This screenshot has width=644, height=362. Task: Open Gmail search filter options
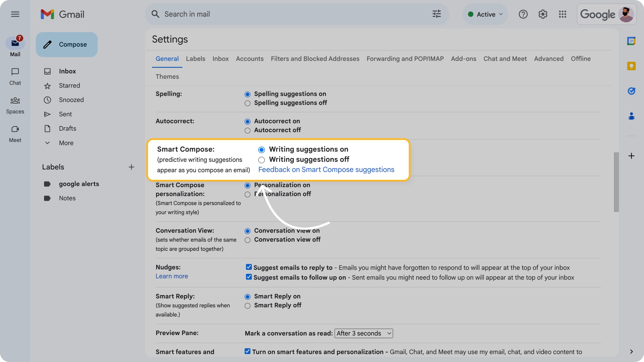click(436, 14)
